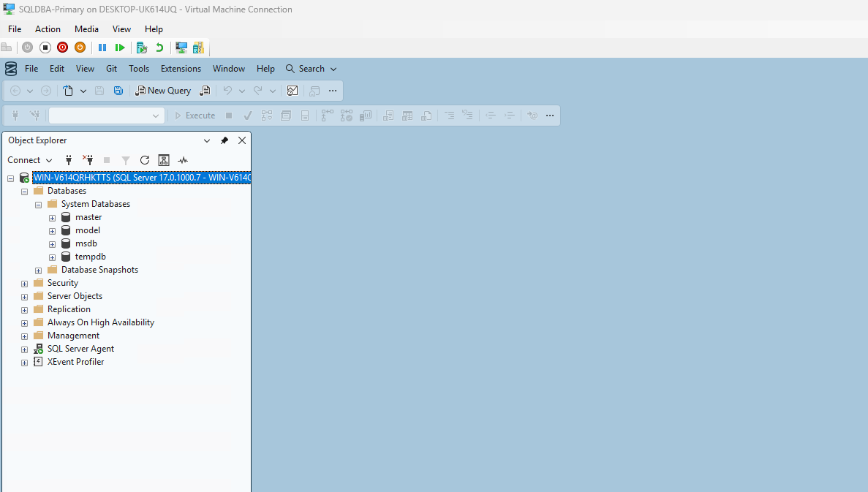This screenshot has width=868, height=492.
Task: Expand the msdb database node
Action: pos(52,244)
